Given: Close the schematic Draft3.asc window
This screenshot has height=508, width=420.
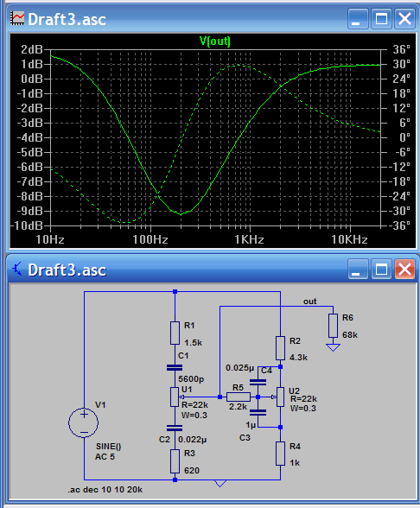Looking at the screenshot, I should [404, 269].
